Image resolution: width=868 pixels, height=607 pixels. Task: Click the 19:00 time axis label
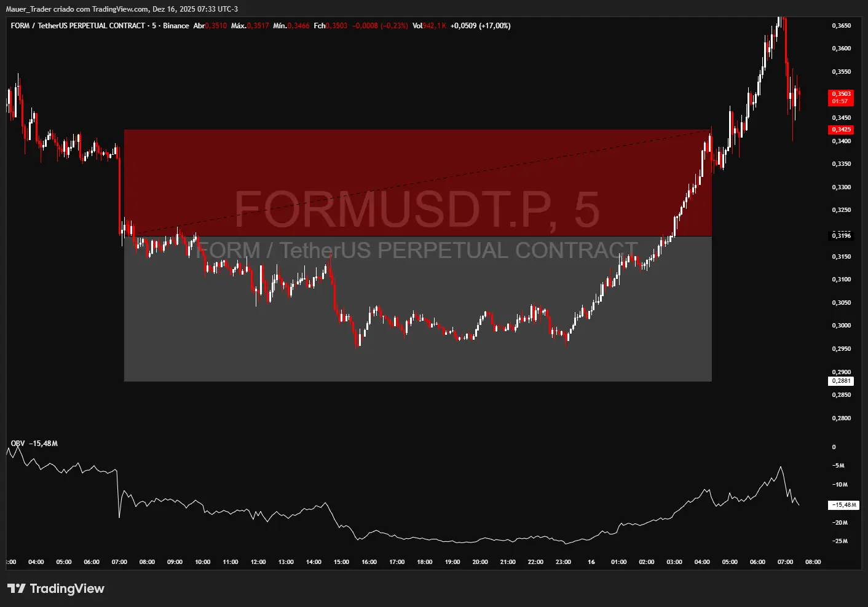pos(452,562)
